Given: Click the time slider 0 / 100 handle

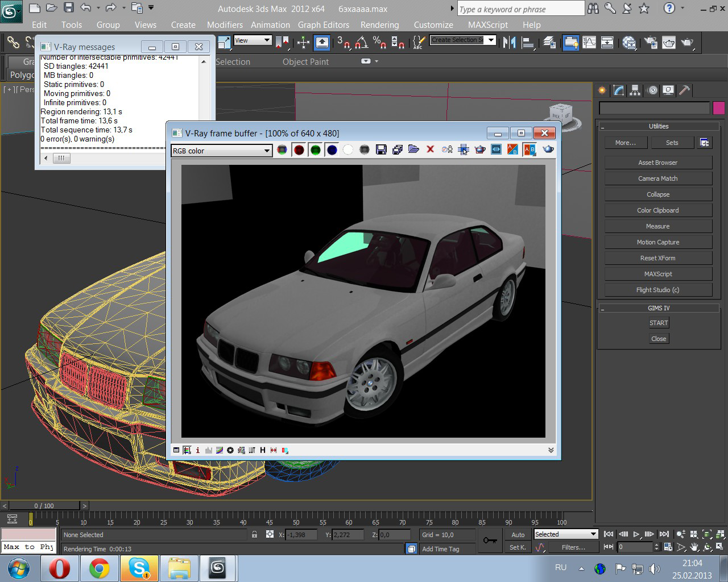Looking at the screenshot, I should [44, 506].
